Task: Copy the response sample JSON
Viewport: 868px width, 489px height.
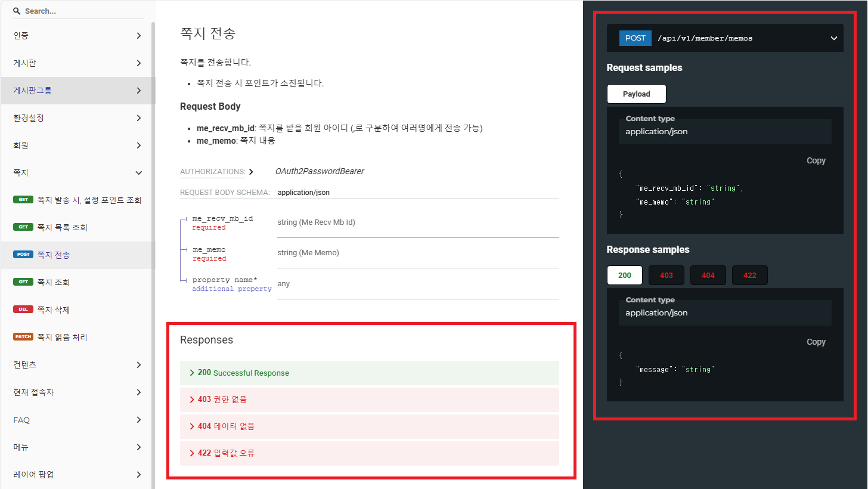Action: [816, 342]
